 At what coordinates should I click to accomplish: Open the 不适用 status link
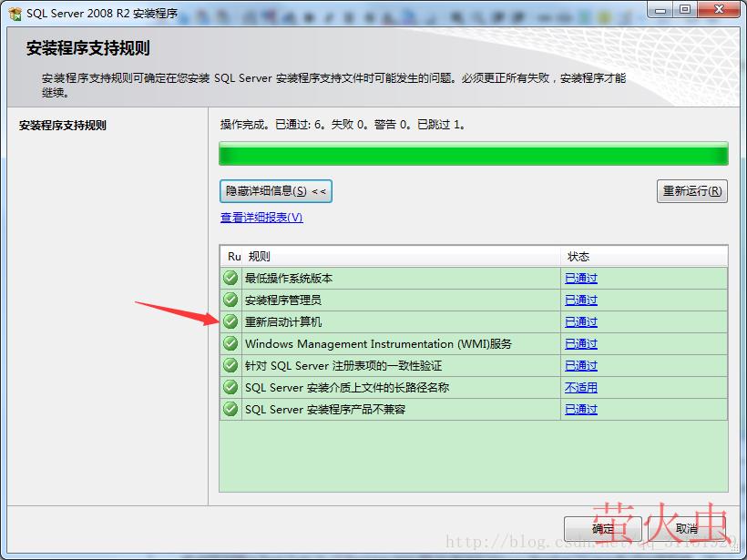coord(580,388)
